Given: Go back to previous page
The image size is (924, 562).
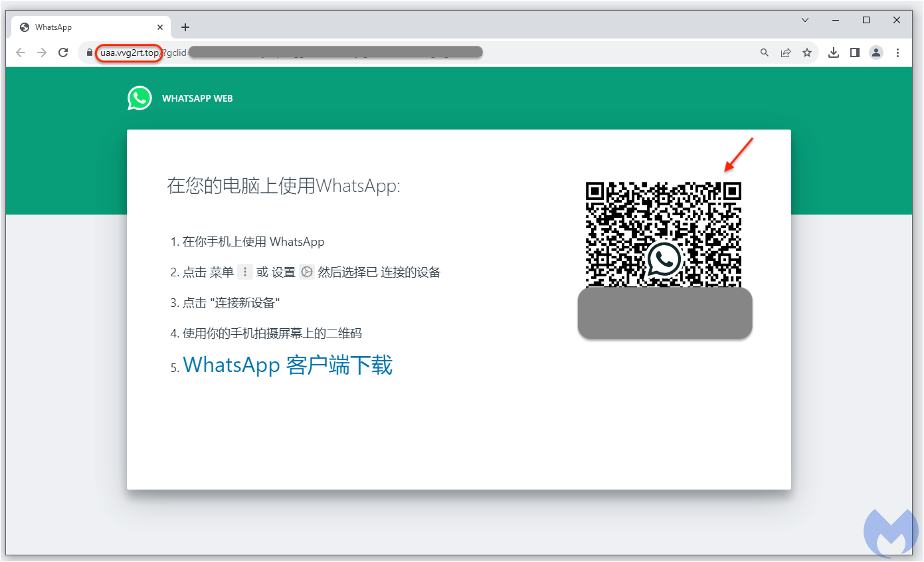Looking at the screenshot, I should tap(21, 52).
